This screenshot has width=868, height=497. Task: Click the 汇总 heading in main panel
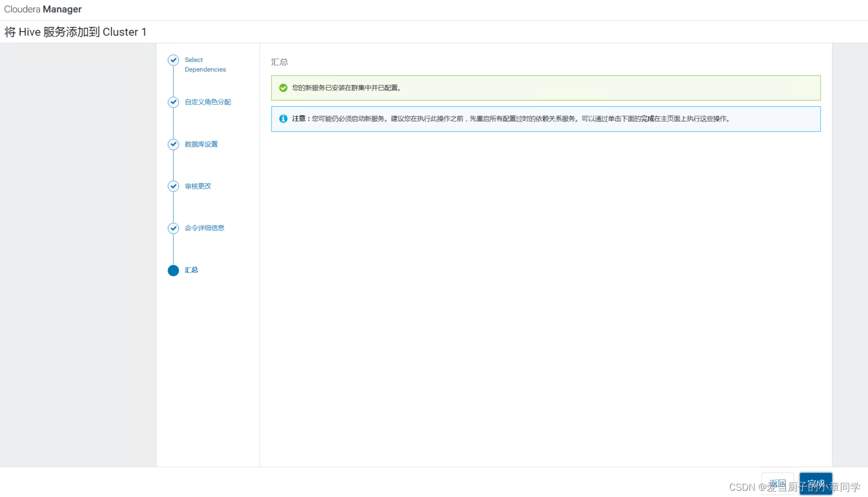click(x=279, y=62)
